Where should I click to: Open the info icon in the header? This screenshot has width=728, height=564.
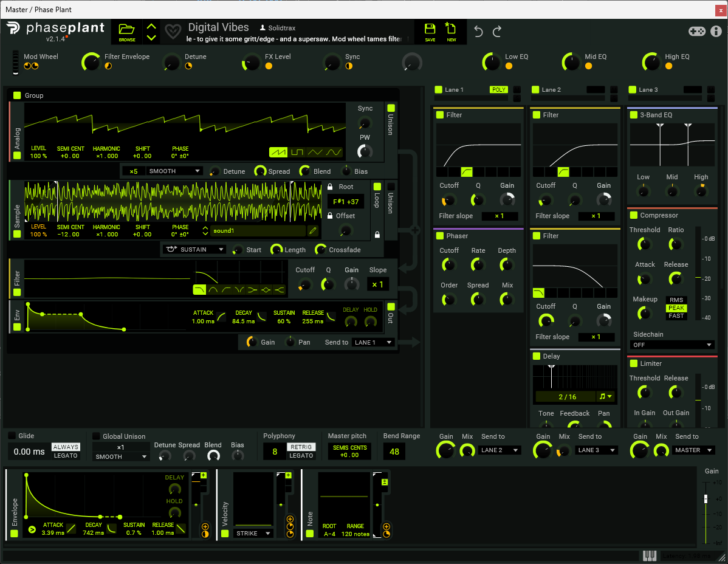pos(716,31)
